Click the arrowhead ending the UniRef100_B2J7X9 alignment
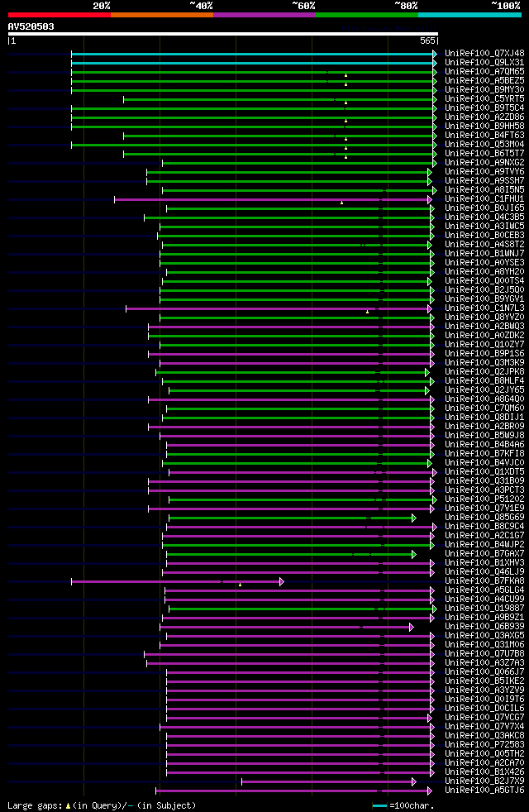529x812 pixels. point(414,782)
